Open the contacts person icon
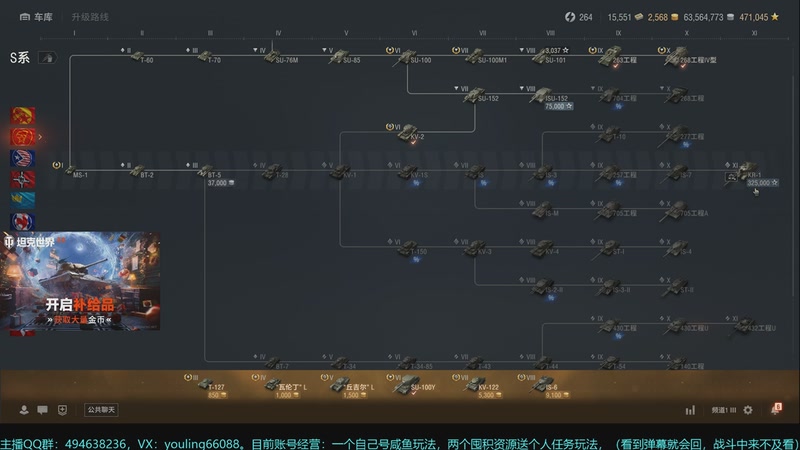Image resolution: width=800 pixels, height=450 pixels. tap(23, 410)
